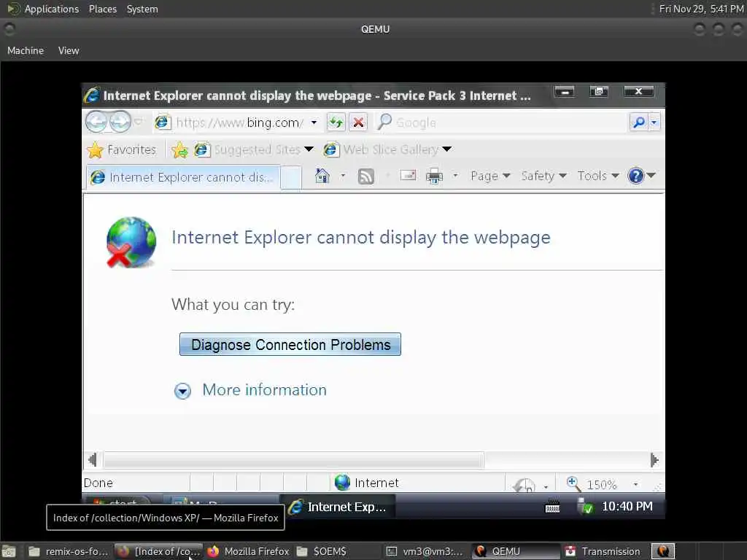Expand the Home button dropdown arrow
Screen dimensions: 747x560
[x=343, y=176]
